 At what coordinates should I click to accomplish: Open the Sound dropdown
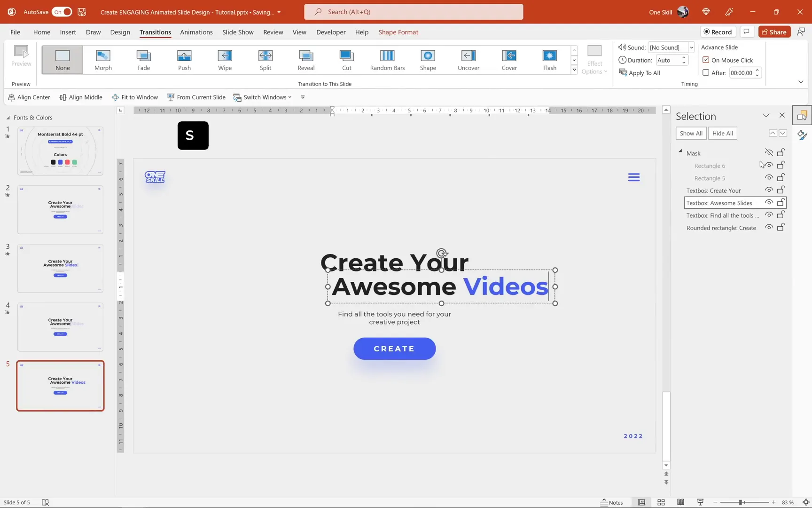point(691,47)
